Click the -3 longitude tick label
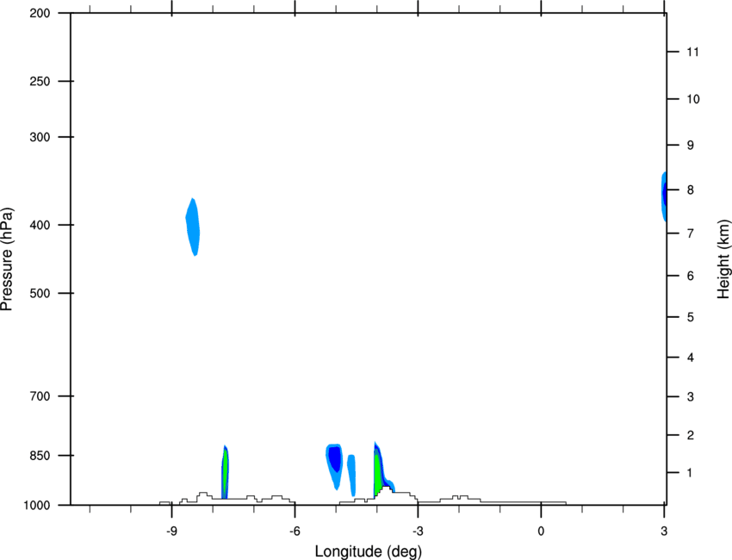 (418, 531)
